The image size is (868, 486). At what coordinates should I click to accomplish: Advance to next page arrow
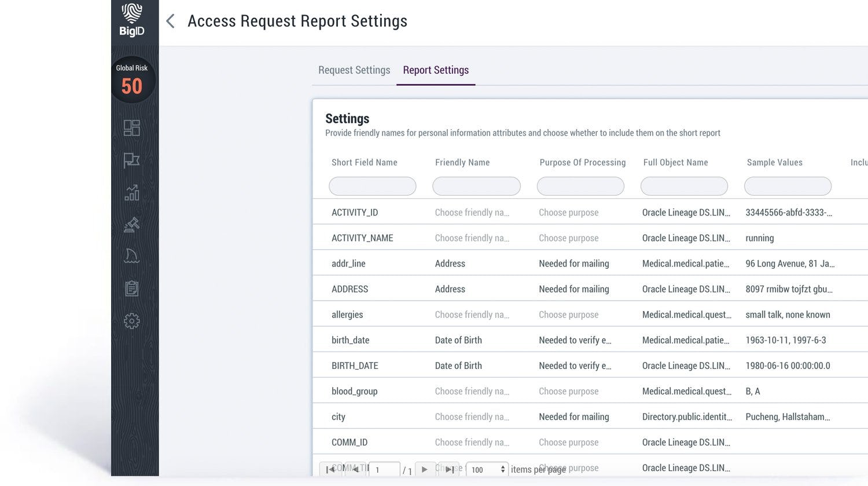pos(425,469)
